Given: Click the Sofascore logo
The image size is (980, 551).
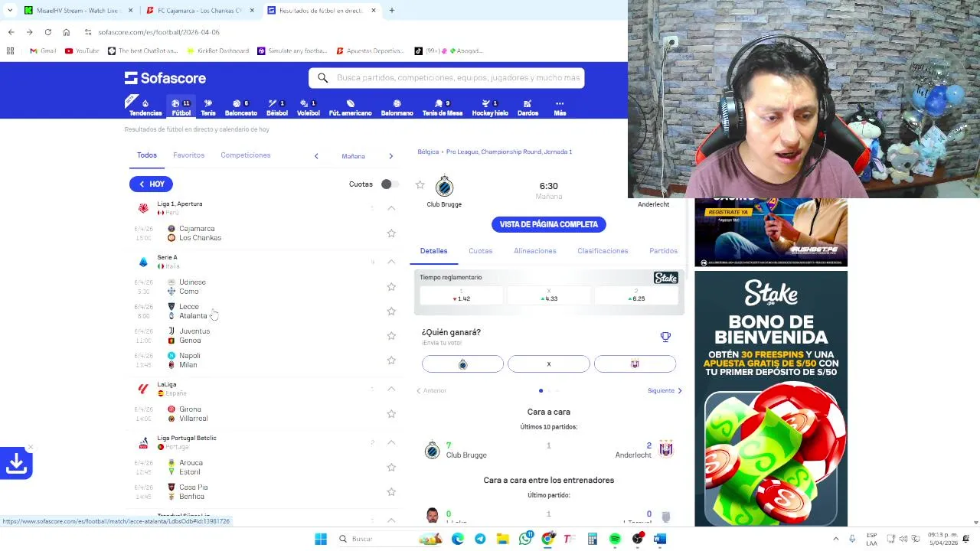Looking at the screenshot, I should pos(165,78).
